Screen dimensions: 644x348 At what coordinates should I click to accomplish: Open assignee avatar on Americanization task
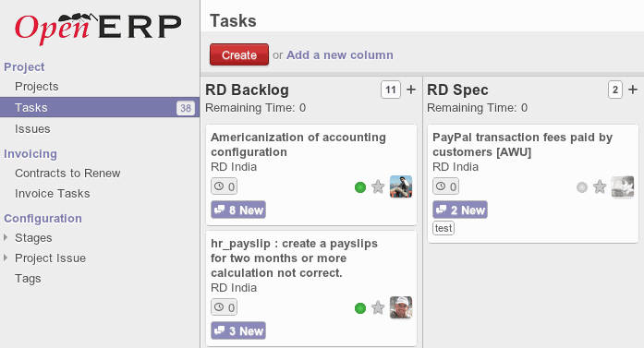(x=401, y=186)
